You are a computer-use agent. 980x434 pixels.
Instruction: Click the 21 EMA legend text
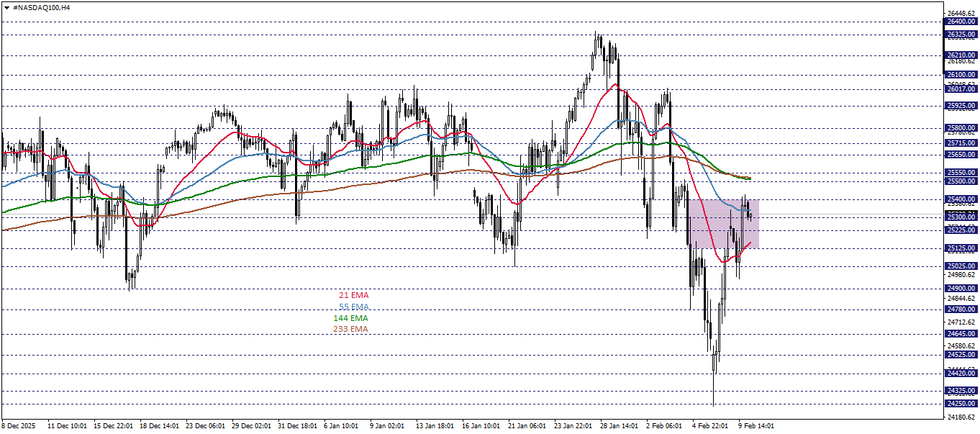click(352, 294)
